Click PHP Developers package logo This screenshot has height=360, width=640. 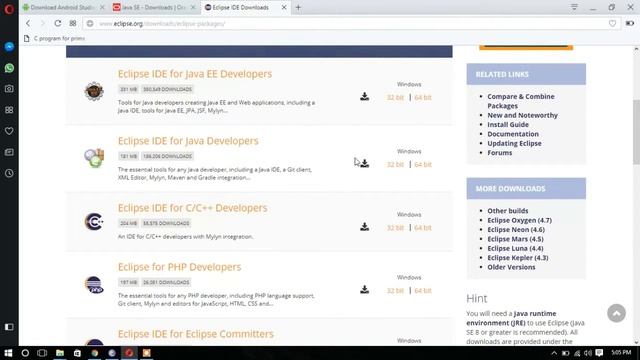(94, 284)
